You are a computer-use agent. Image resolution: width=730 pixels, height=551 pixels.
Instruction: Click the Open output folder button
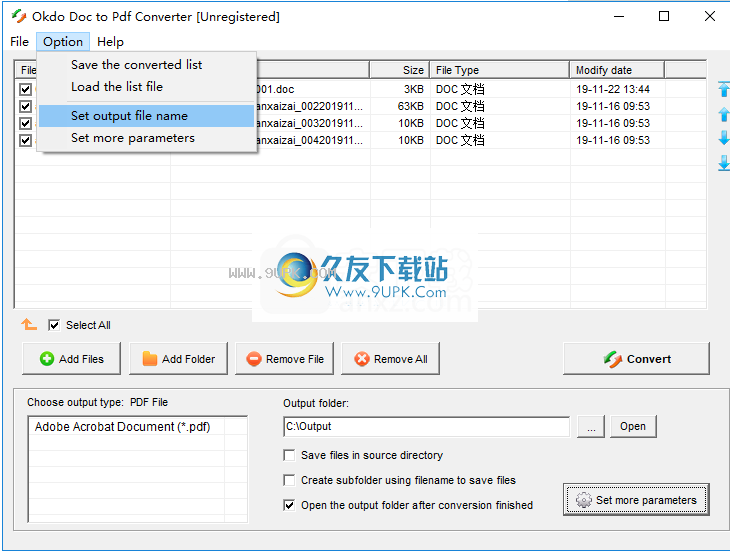coord(633,426)
